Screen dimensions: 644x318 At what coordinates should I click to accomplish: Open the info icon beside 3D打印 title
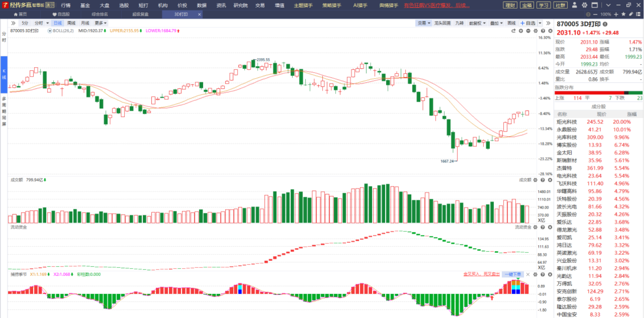[605, 24]
